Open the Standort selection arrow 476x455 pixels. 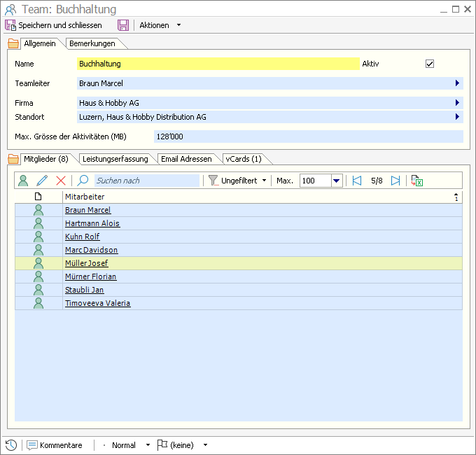(457, 117)
